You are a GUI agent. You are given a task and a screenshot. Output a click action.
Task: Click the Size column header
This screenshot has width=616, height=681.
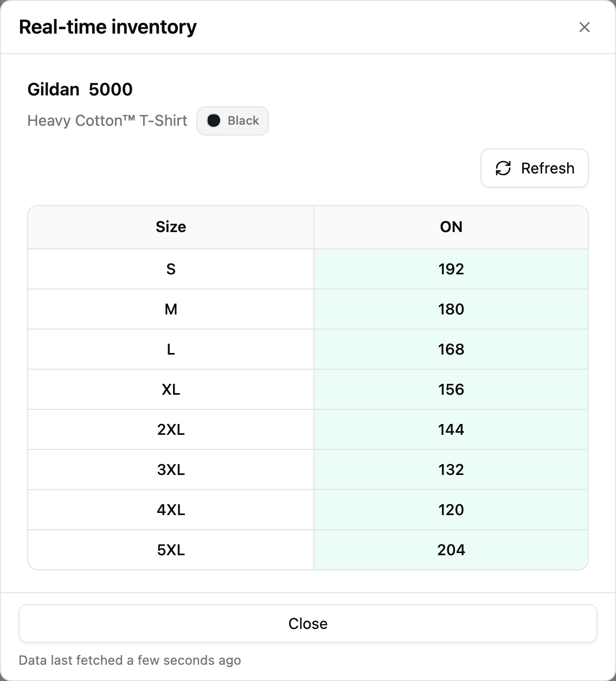point(171,227)
